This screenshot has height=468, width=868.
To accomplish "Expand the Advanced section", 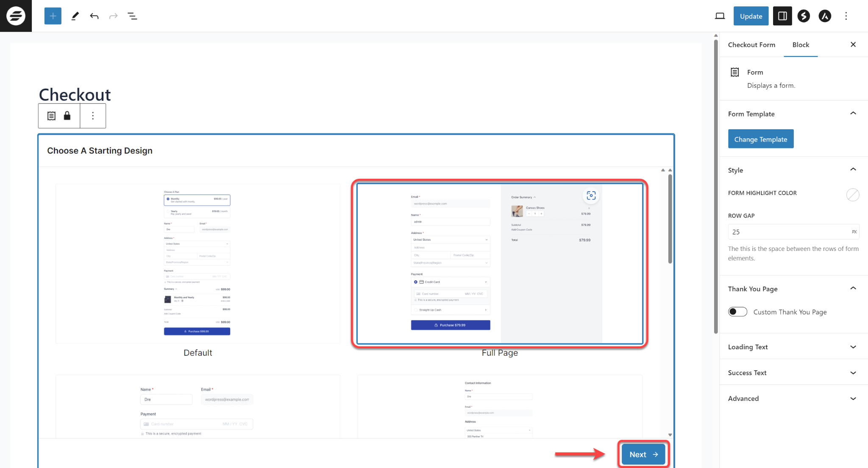I will 853,398.
